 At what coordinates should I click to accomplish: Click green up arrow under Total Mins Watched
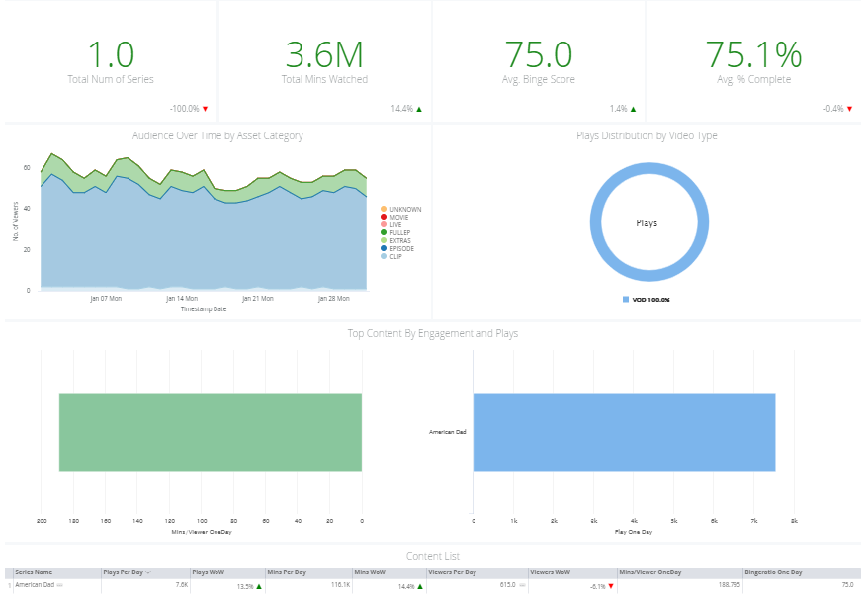pyautogui.click(x=419, y=109)
